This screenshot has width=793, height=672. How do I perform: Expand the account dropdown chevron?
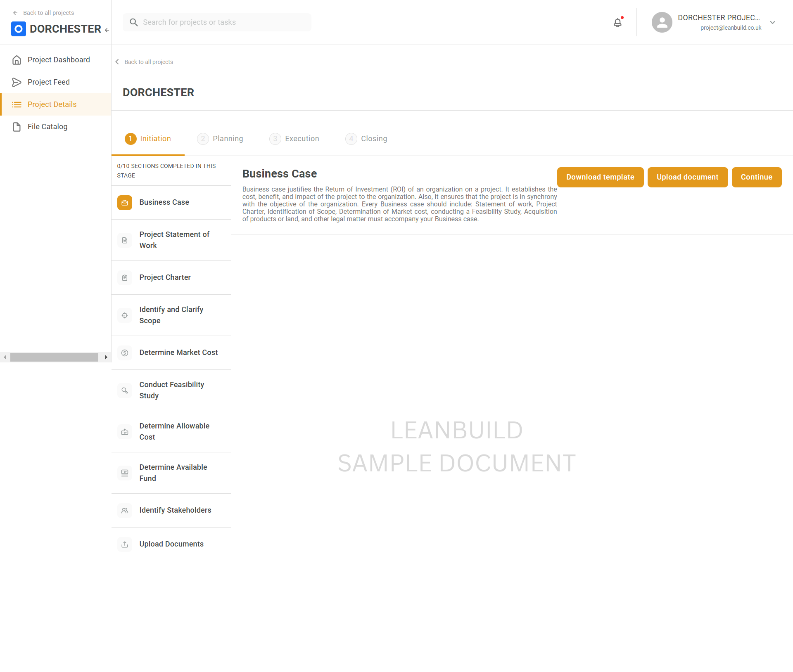[772, 23]
